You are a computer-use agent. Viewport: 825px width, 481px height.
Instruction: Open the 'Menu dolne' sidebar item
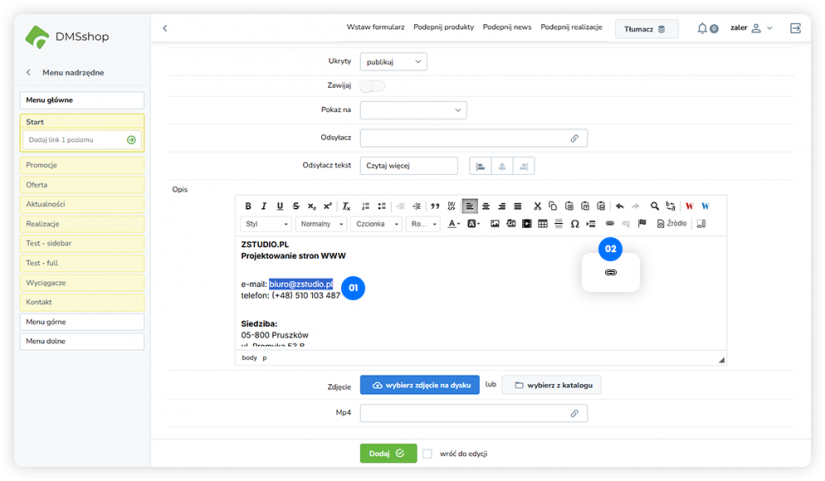(x=82, y=342)
